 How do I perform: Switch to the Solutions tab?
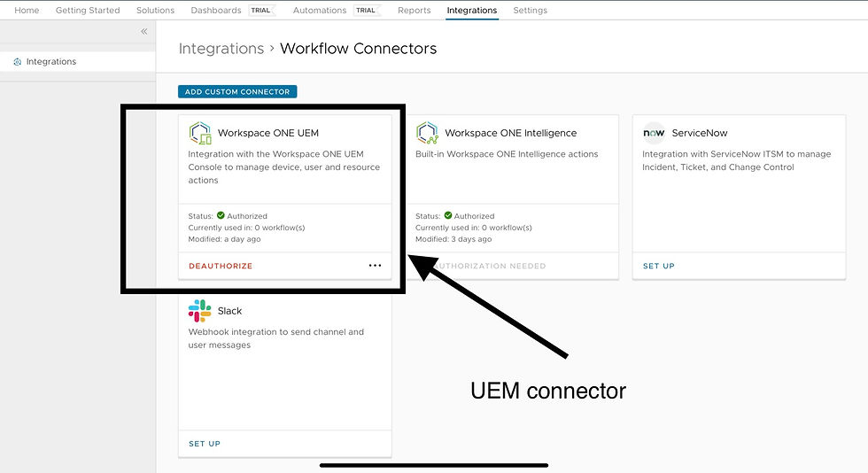tap(155, 10)
